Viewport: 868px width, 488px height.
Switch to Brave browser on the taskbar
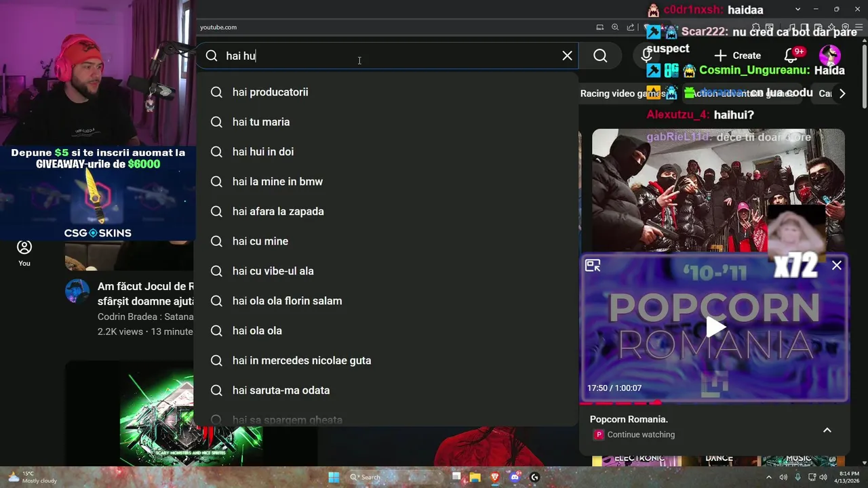495,477
